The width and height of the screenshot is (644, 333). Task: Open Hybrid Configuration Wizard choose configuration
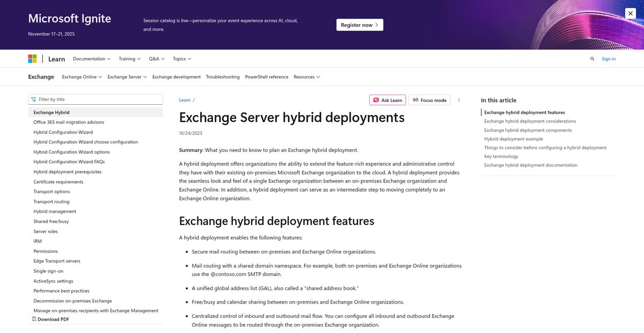[85, 142]
